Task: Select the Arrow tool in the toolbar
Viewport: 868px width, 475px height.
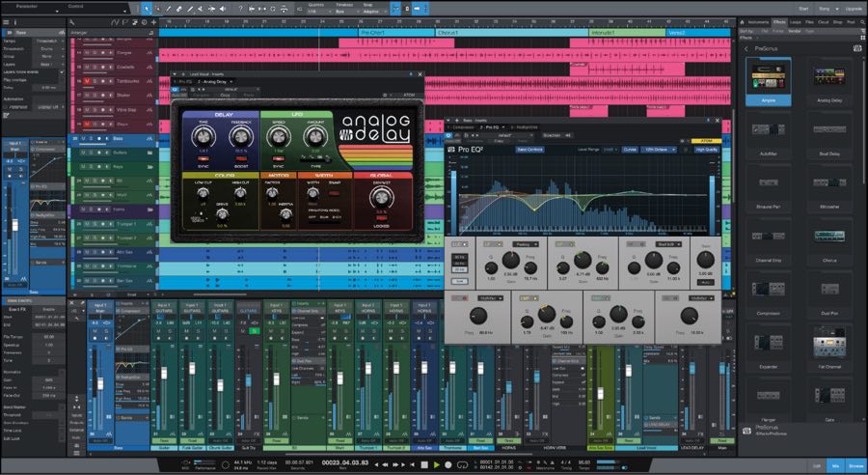Action: pyautogui.click(x=147, y=9)
